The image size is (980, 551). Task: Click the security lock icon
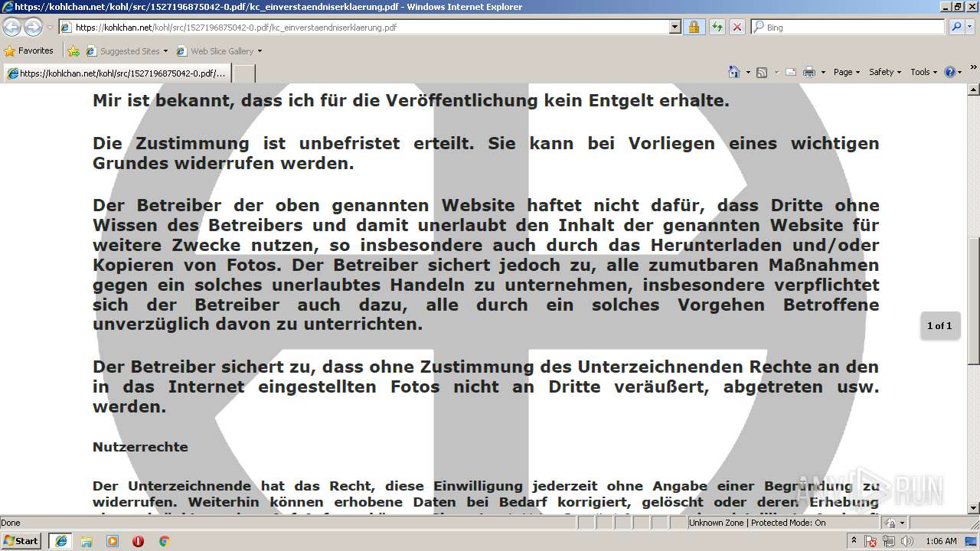[x=694, y=28]
